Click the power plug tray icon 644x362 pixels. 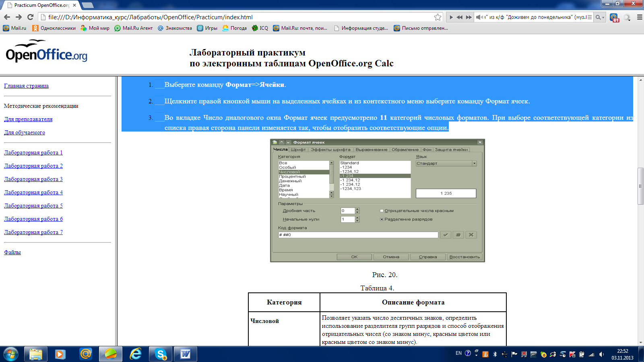click(582, 354)
